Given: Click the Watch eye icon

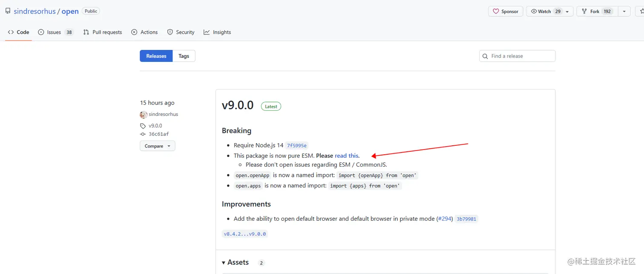Looking at the screenshot, I should [x=534, y=12].
